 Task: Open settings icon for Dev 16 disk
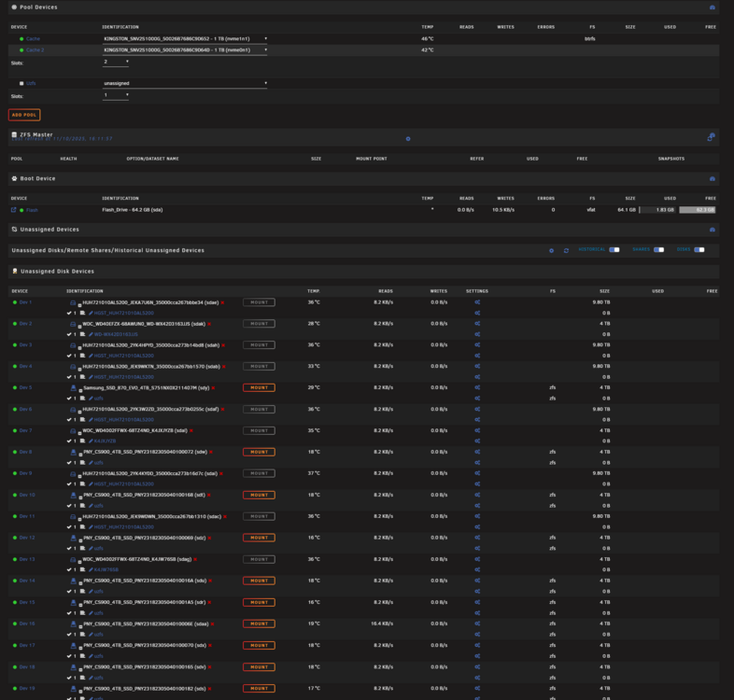477,623
